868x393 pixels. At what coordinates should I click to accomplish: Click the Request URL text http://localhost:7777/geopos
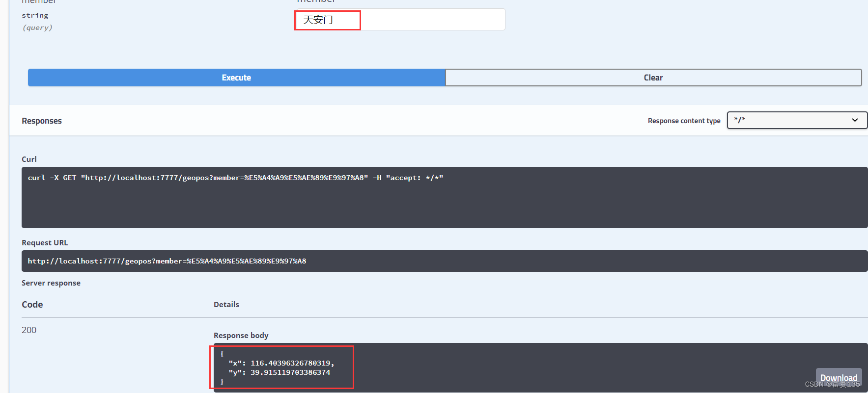tap(167, 261)
